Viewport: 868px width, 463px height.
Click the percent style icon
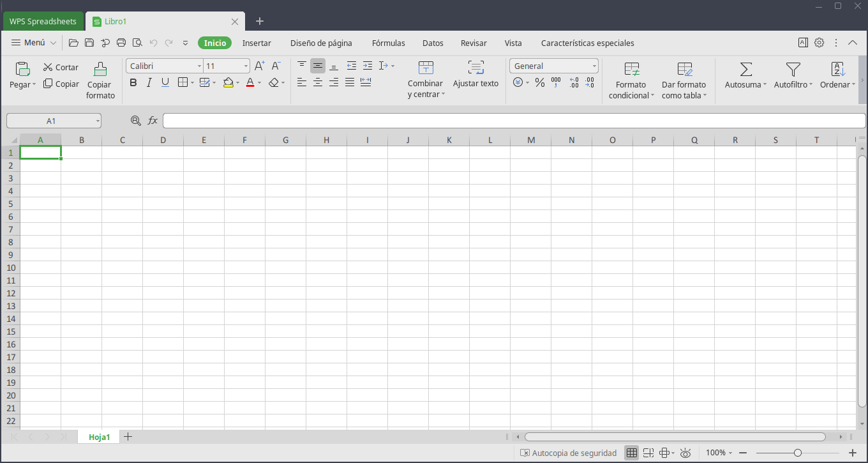click(x=540, y=82)
